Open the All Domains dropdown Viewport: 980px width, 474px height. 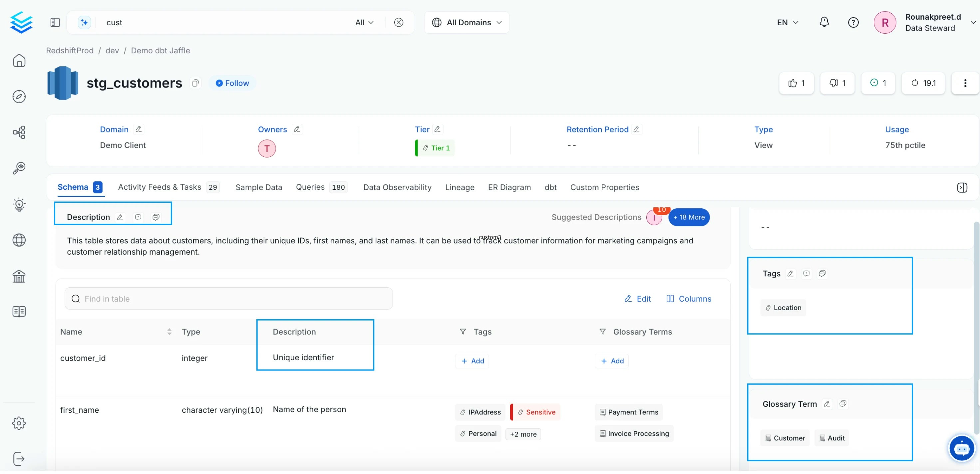pos(467,22)
